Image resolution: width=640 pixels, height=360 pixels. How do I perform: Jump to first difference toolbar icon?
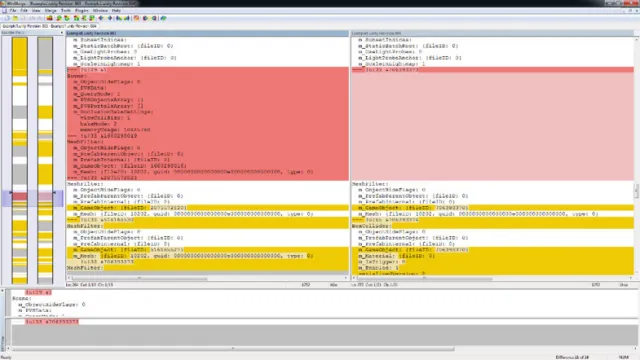(76, 18)
